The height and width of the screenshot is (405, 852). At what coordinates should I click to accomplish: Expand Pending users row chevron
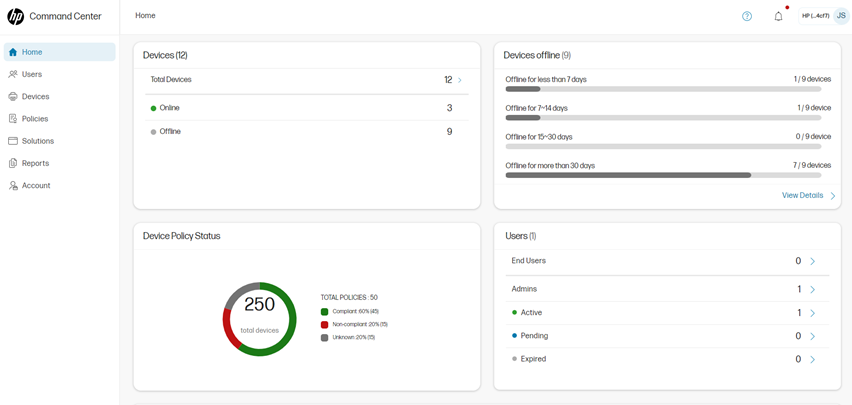812,336
